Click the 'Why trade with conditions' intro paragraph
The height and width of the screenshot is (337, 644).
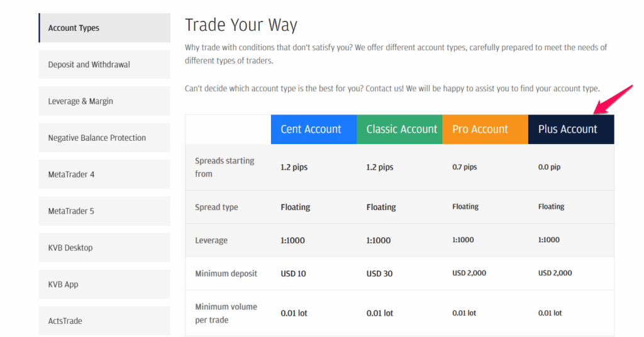point(396,54)
